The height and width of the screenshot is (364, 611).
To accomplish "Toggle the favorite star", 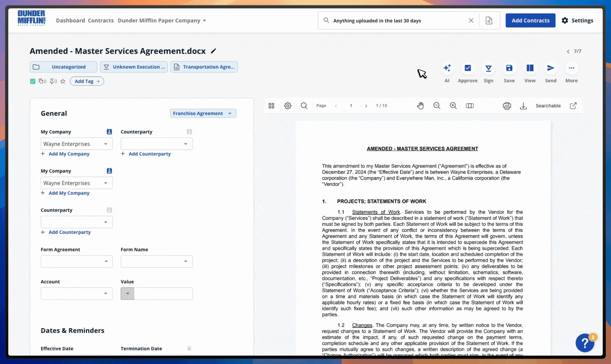I will point(63,81).
